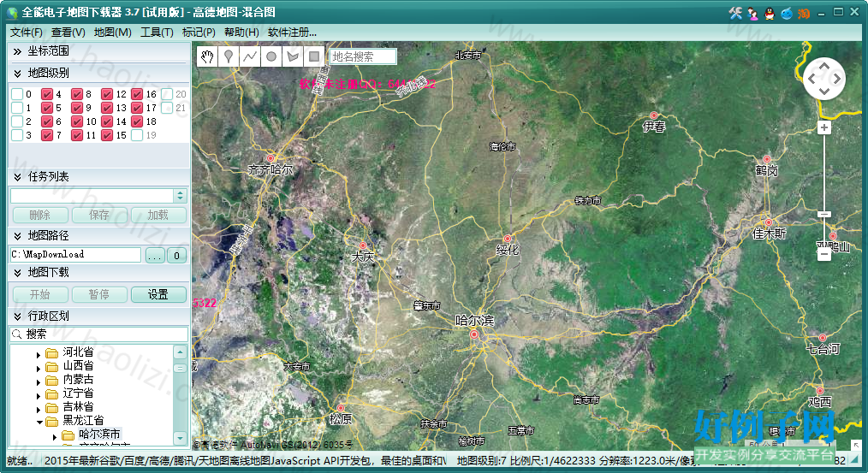Select the hand pan tool
The width and height of the screenshot is (868, 473).
[x=207, y=56]
